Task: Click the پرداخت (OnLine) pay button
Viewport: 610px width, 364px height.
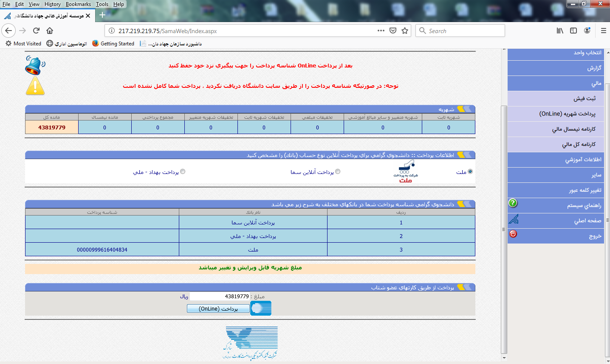Action: click(x=218, y=309)
